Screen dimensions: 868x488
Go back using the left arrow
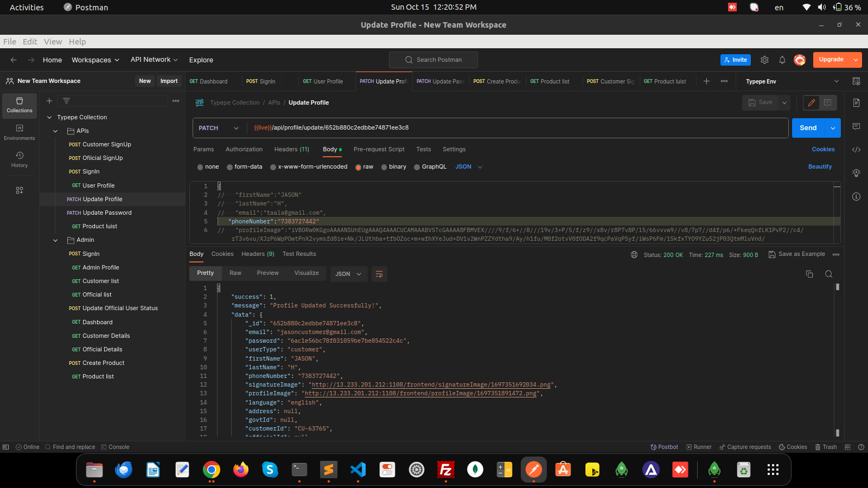click(14, 60)
